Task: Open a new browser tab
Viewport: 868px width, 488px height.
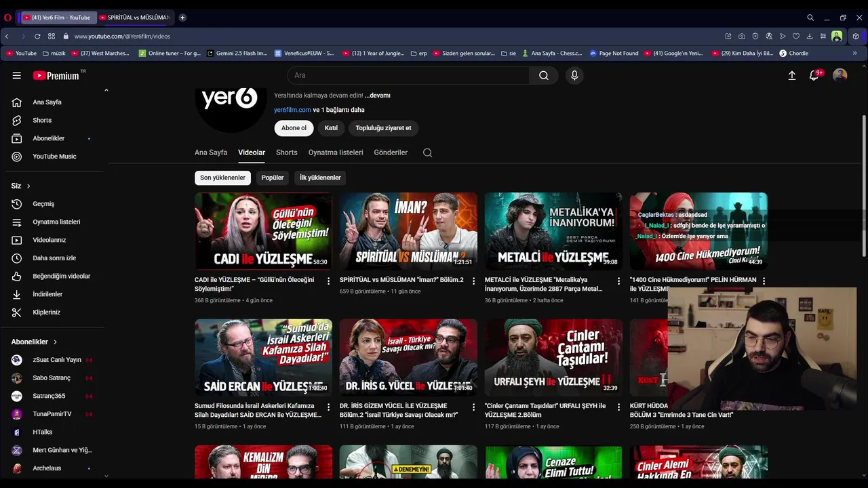Action: [x=182, y=18]
